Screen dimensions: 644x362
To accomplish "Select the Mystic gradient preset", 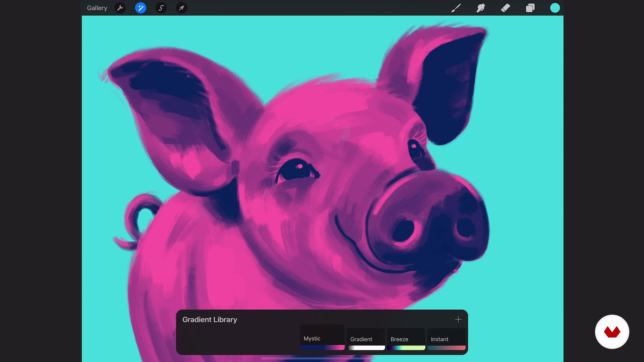I will click(x=322, y=338).
